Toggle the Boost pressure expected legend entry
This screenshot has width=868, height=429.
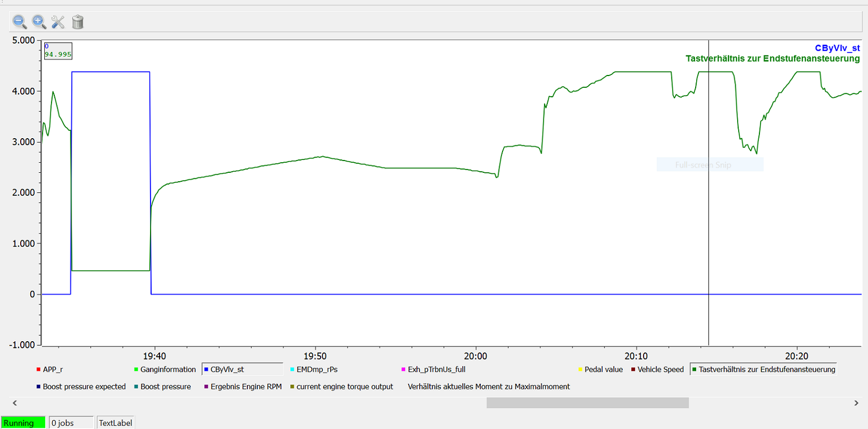click(81, 386)
